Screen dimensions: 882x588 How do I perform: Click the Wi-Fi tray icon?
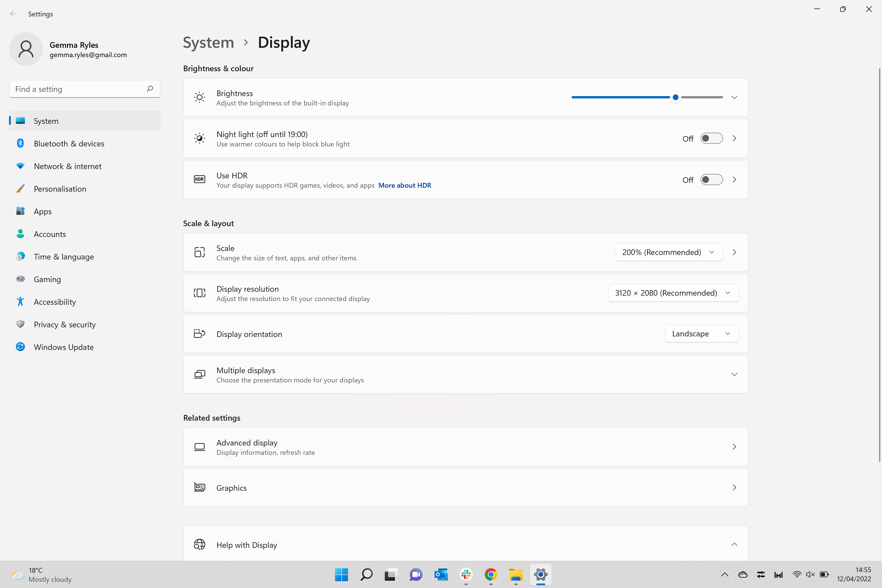pos(797,574)
